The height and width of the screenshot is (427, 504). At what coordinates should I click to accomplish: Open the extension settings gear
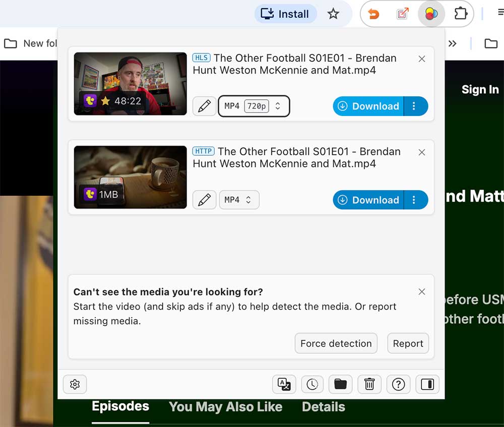point(75,384)
